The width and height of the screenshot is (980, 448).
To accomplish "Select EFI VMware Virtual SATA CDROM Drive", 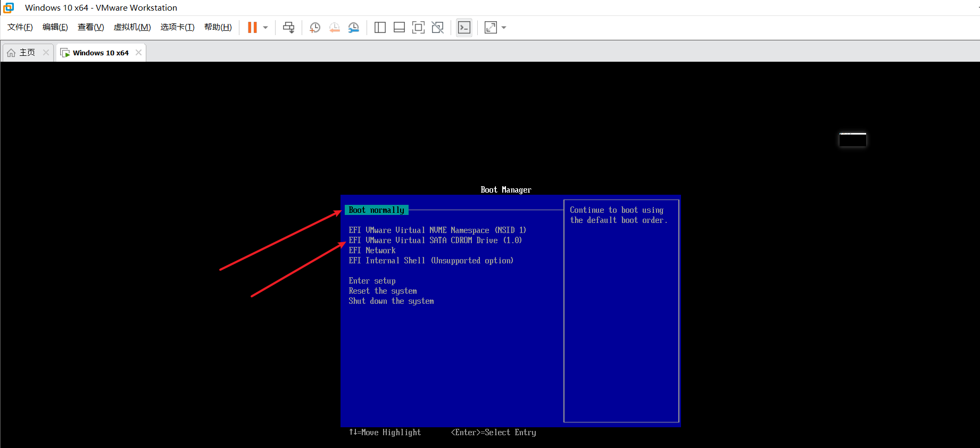I will click(x=435, y=240).
